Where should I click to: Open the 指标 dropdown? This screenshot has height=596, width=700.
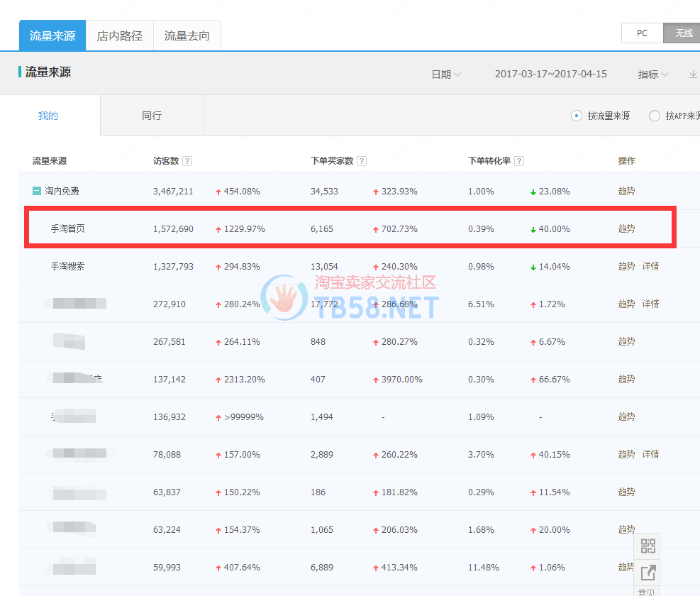click(652, 74)
